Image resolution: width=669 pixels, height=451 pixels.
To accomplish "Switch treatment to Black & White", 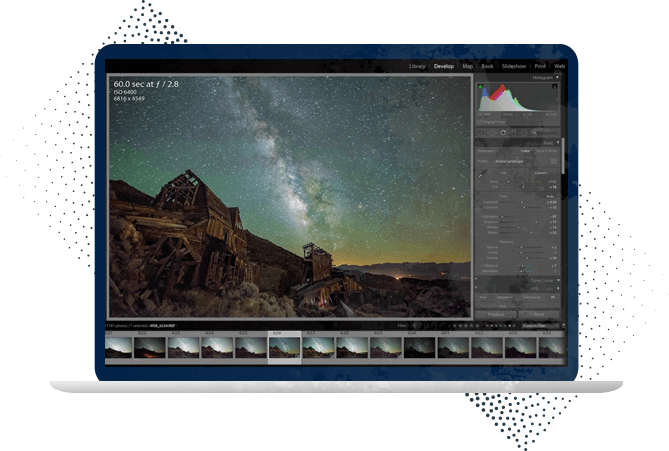I will (548, 152).
